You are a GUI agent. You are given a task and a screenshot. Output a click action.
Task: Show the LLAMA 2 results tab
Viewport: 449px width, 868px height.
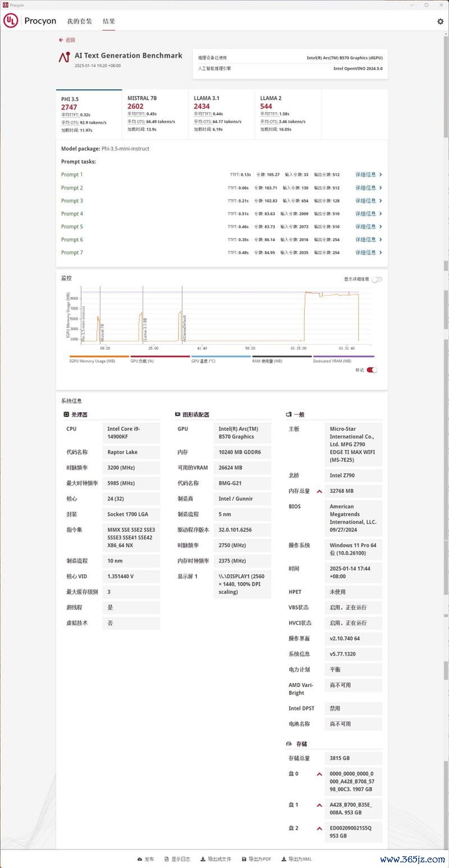(x=287, y=114)
